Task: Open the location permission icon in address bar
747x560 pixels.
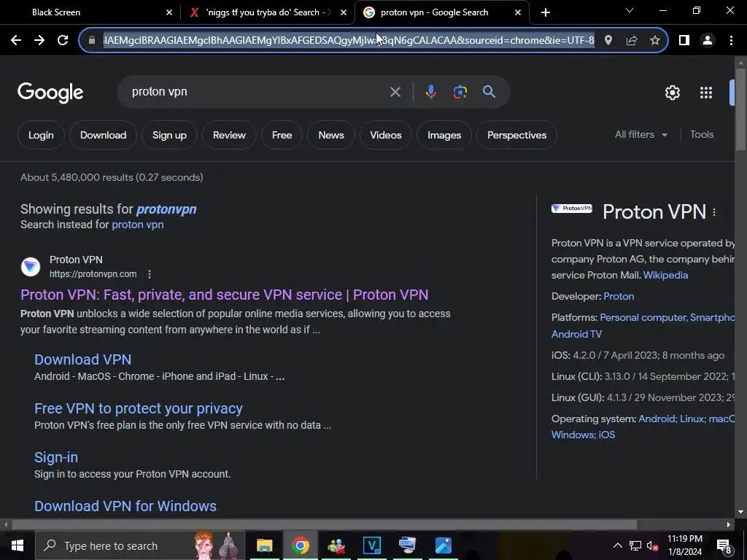Action: tap(608, 41)
